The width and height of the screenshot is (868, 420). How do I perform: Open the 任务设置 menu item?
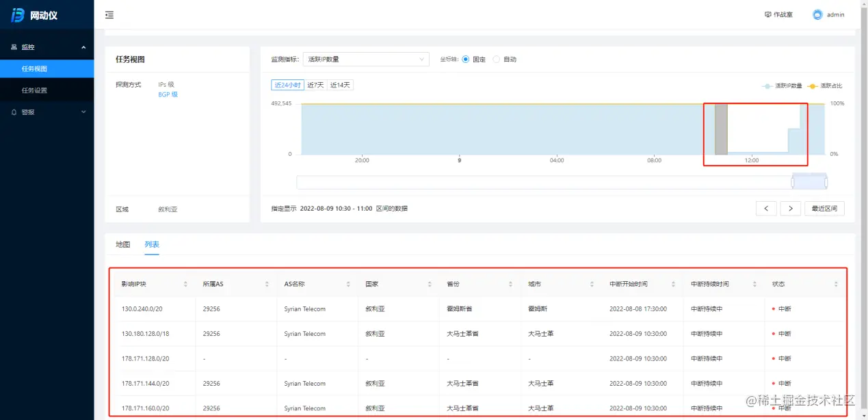click(x=47, y=90)
